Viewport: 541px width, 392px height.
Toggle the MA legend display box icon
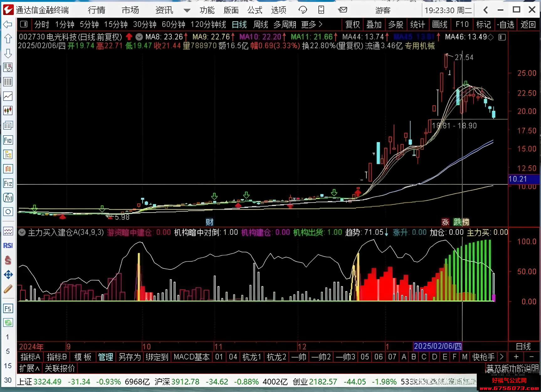502,37
